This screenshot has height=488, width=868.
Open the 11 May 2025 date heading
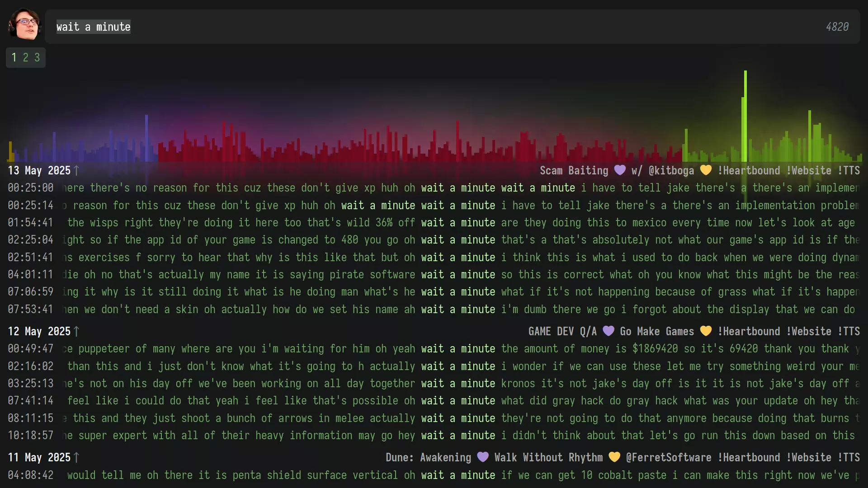[39, 457]
